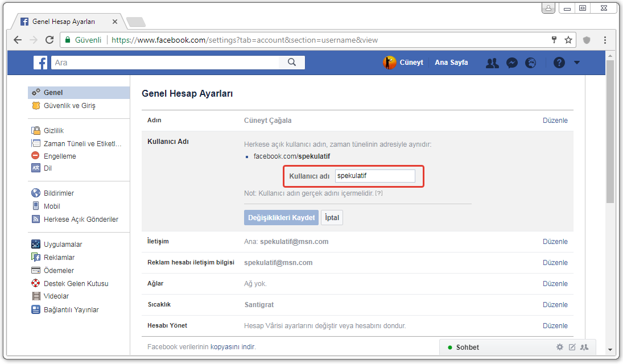Click the search magnifier icon

(x=292, y=63)
